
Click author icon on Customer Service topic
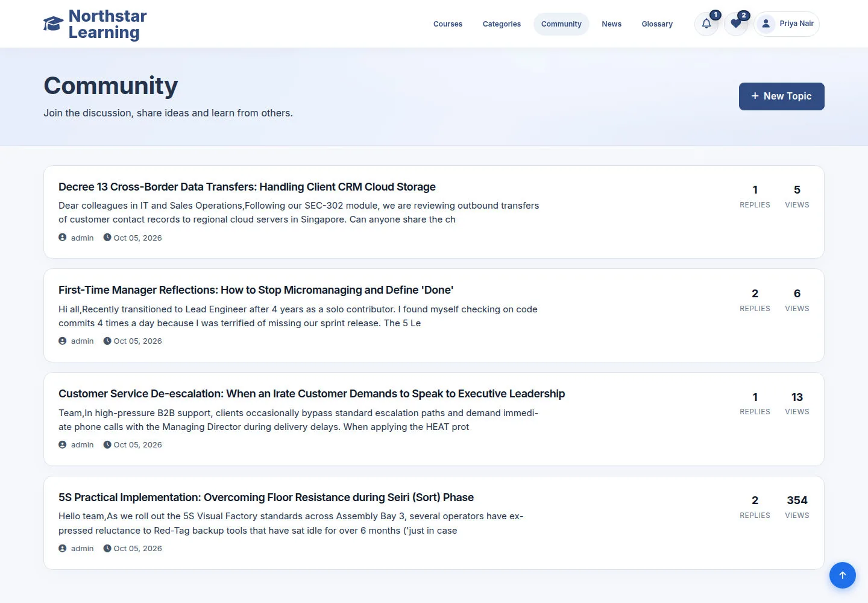point(63,444)
